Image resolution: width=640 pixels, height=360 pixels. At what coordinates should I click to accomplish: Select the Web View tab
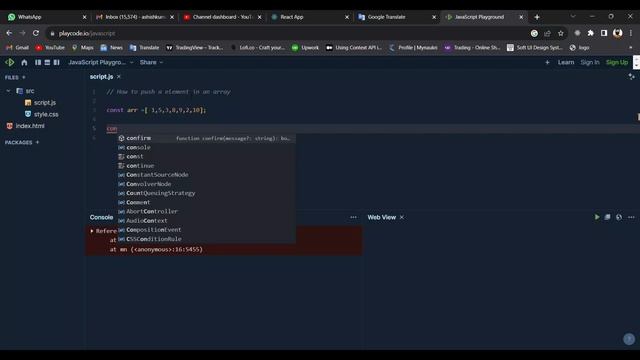click(x=382, y=218)
